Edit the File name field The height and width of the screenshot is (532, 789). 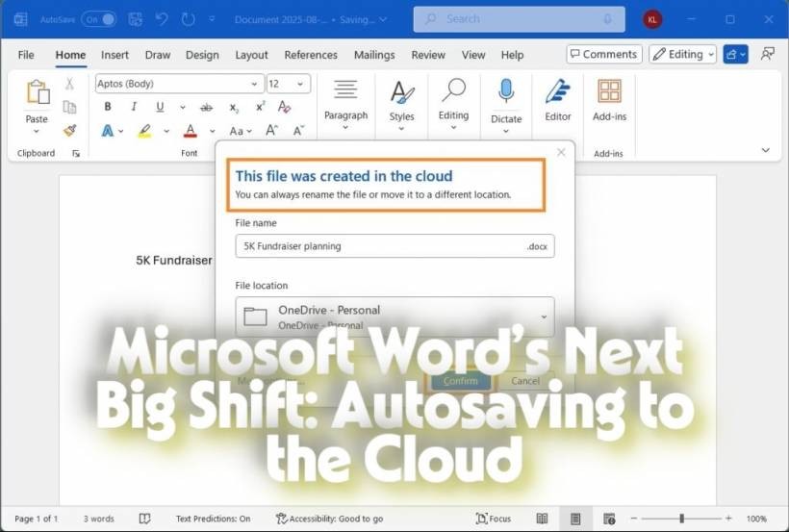394,246
